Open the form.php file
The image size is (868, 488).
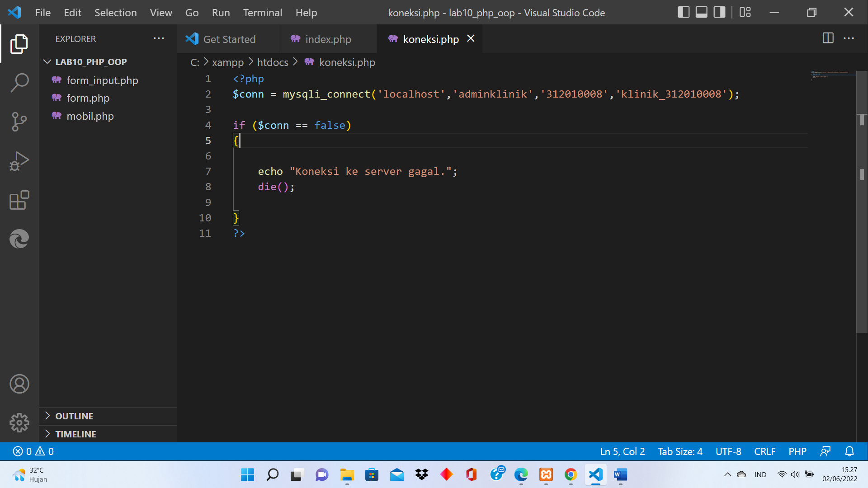coord(88,98)
